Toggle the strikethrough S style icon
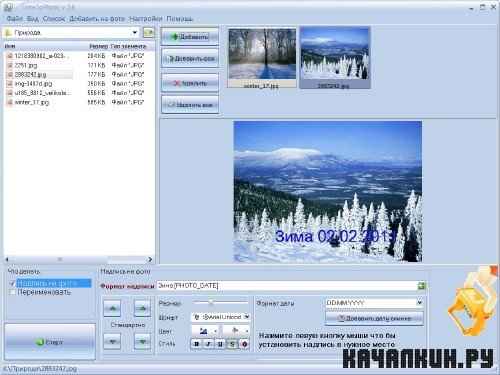 pyautogui.click(x=232, y=344)
